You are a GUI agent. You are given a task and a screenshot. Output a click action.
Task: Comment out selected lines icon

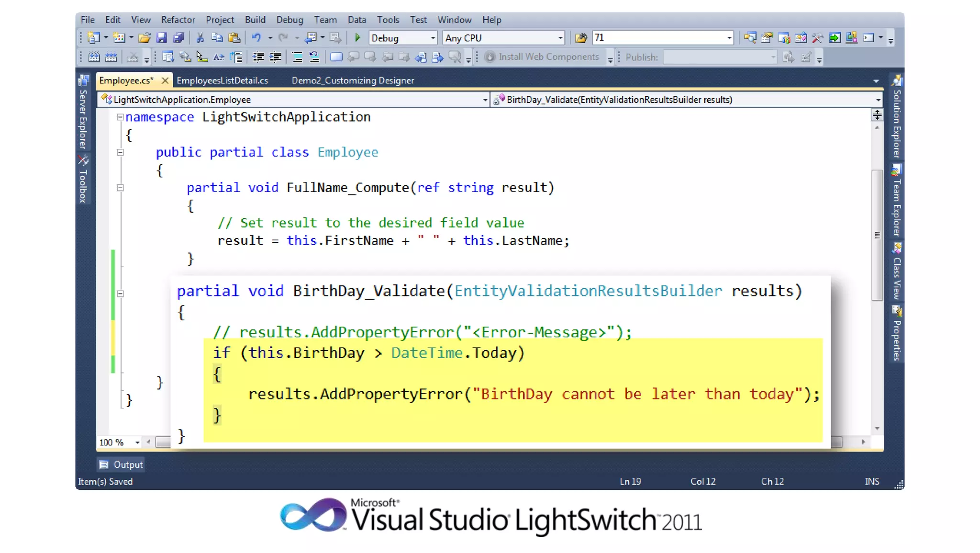pyautogui.click(x=297, y=57)
